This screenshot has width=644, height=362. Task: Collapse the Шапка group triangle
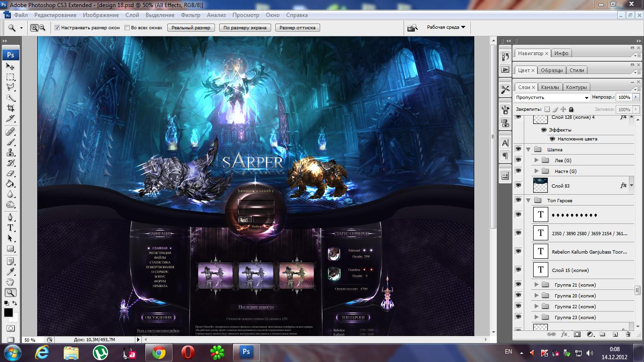528,149
